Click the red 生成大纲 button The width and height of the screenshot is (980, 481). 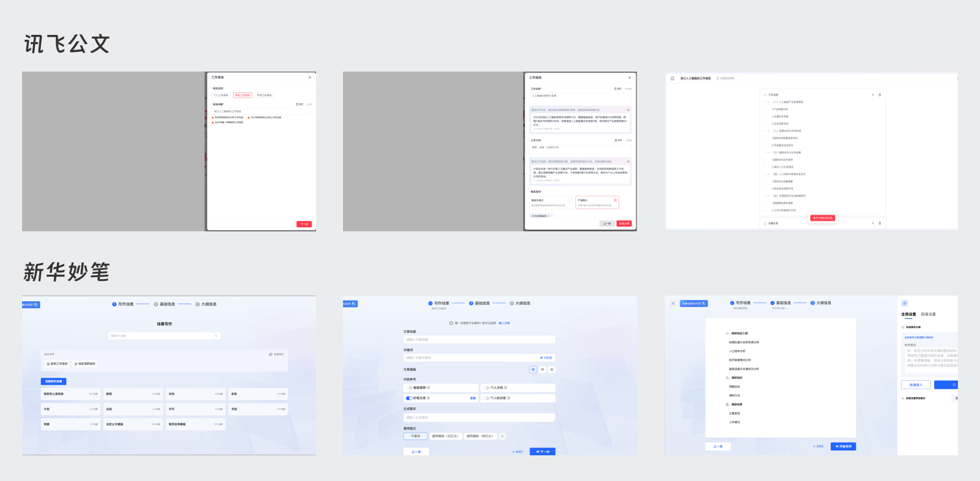624,223
